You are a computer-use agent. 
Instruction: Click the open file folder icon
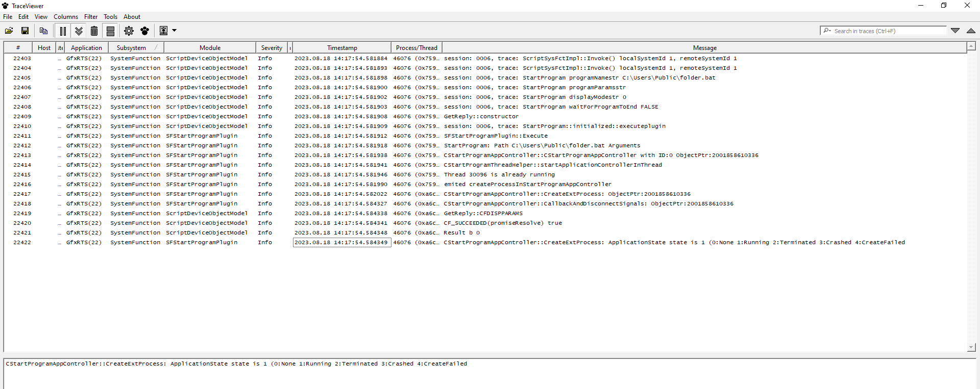(9, 31)
